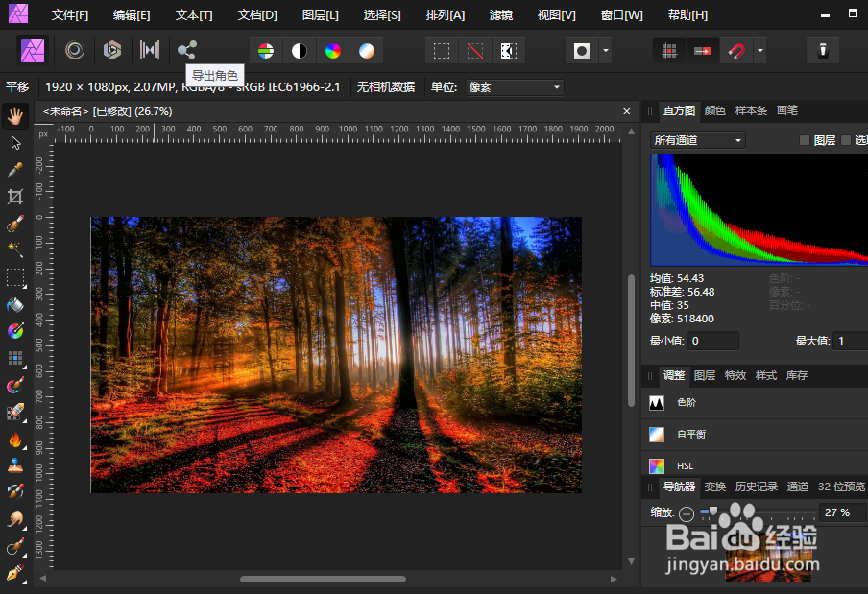The width and height of the screenshot is (868, 594).
Task: Select the Rectangular Marquee tool
Action: pyautogui.click(x=14, y=278)
